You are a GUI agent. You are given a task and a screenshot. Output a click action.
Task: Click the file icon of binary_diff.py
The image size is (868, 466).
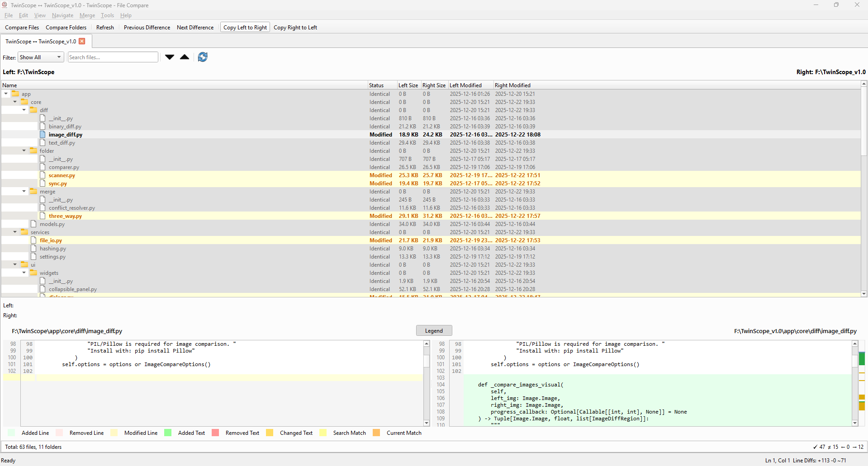click(43, 127)
